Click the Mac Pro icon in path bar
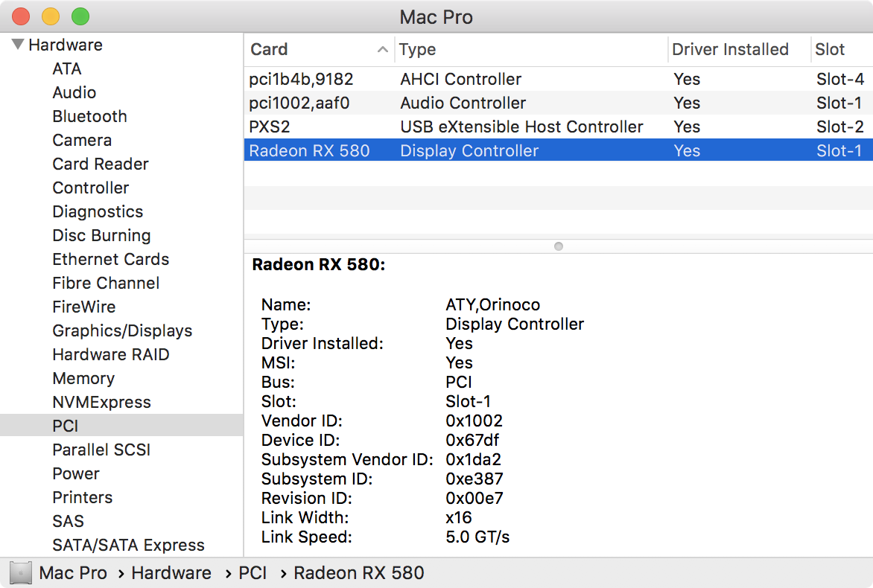873x588 pixels. click(x=21, y=573)
